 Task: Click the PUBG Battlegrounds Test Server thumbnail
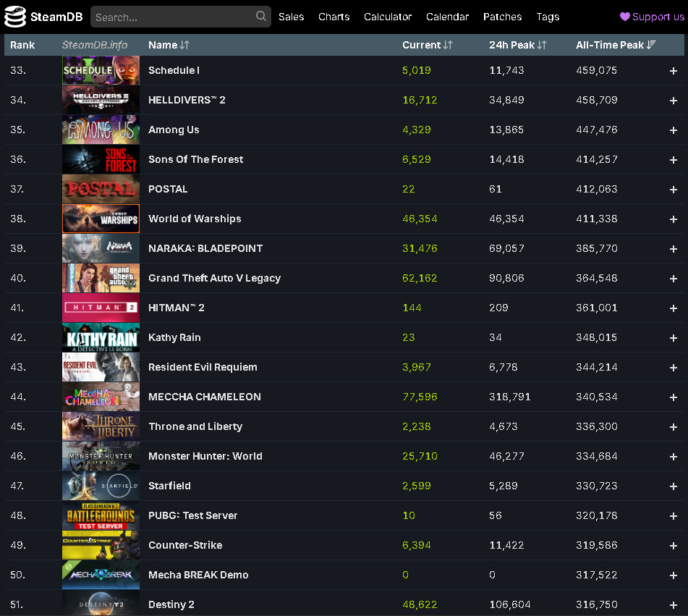click(x=101, y=515)
